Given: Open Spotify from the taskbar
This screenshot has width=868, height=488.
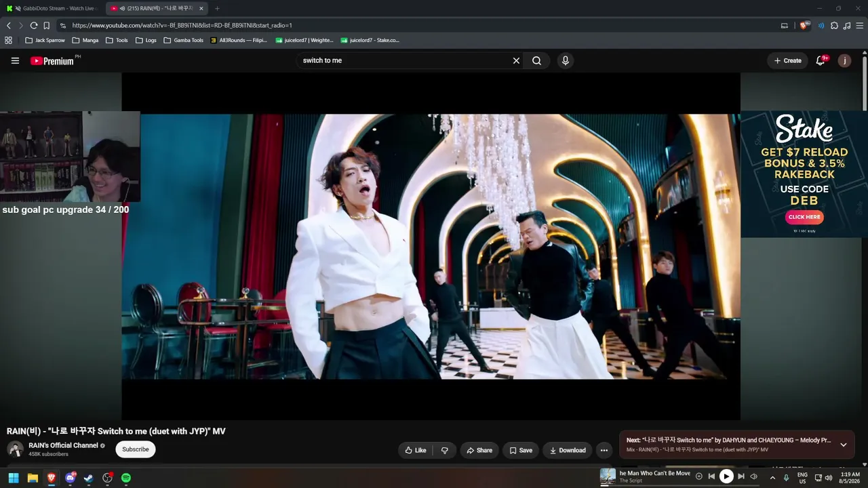Looking at the screenshot, I should 126,478.
